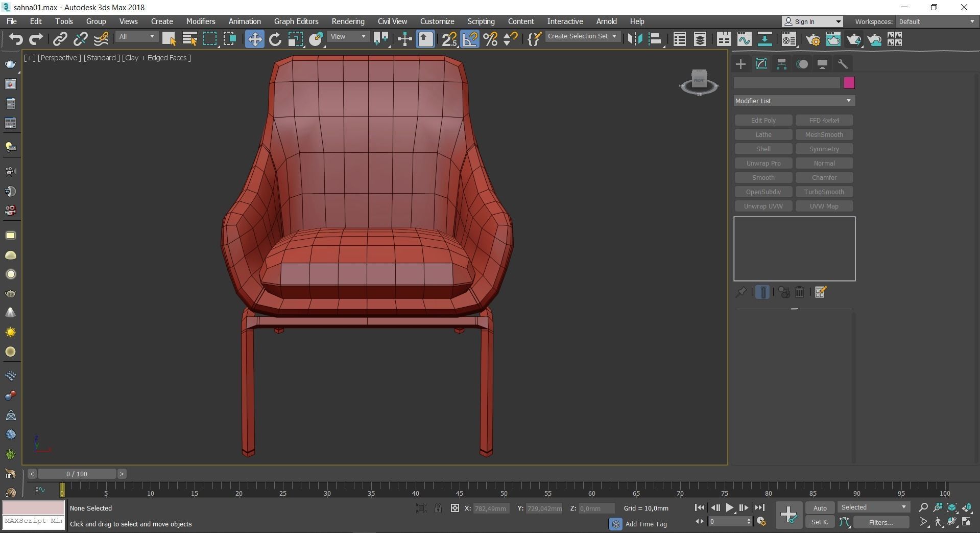Toggle Show End Result button
Image resolution: width=980 pixels, height=533 pixels.
point(762,292)
